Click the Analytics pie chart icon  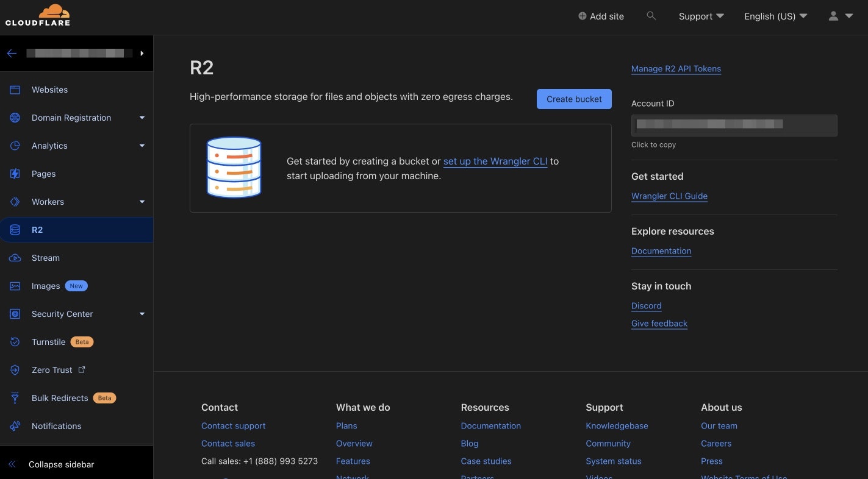15,146
